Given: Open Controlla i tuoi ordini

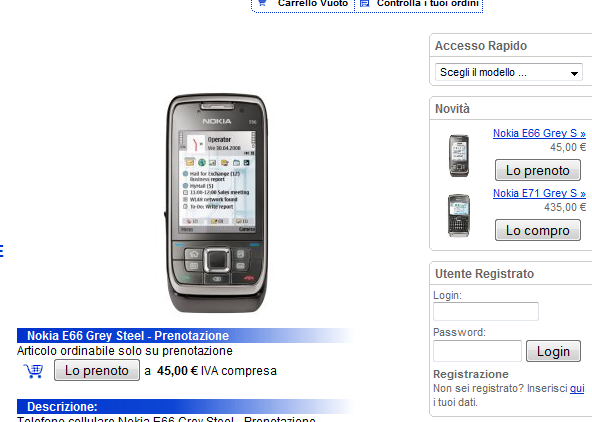Looking at the screenshot, I should (427, 3).
